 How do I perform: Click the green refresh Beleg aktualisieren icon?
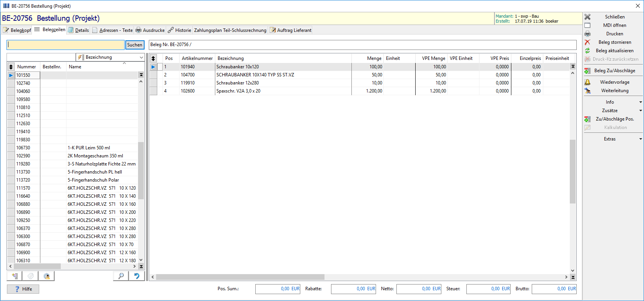[x=587, y=51]
